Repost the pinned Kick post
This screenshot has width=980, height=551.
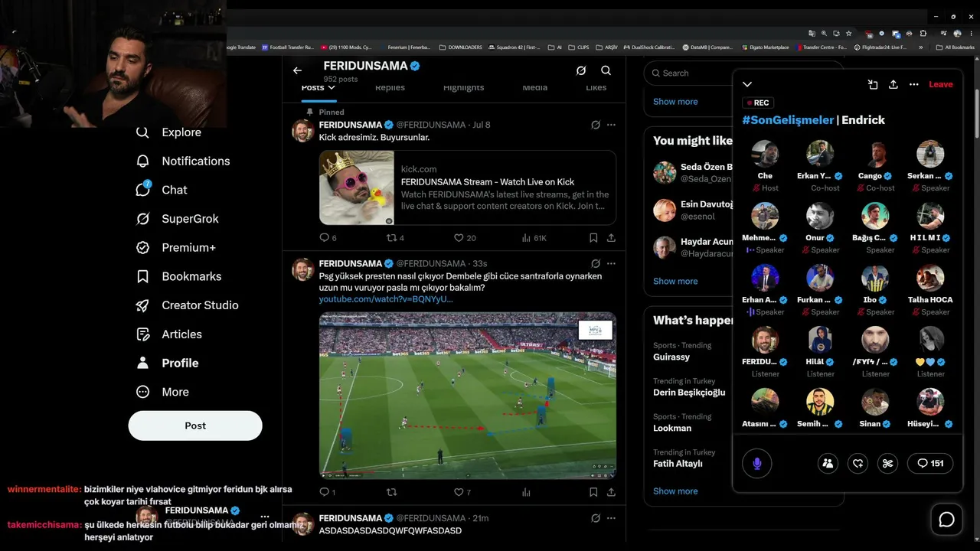[x=395, y=238]
